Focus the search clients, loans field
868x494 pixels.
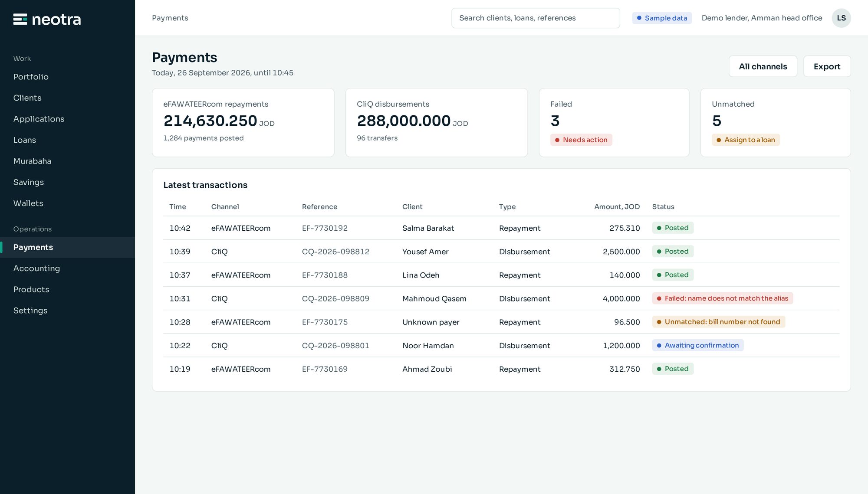536,18
